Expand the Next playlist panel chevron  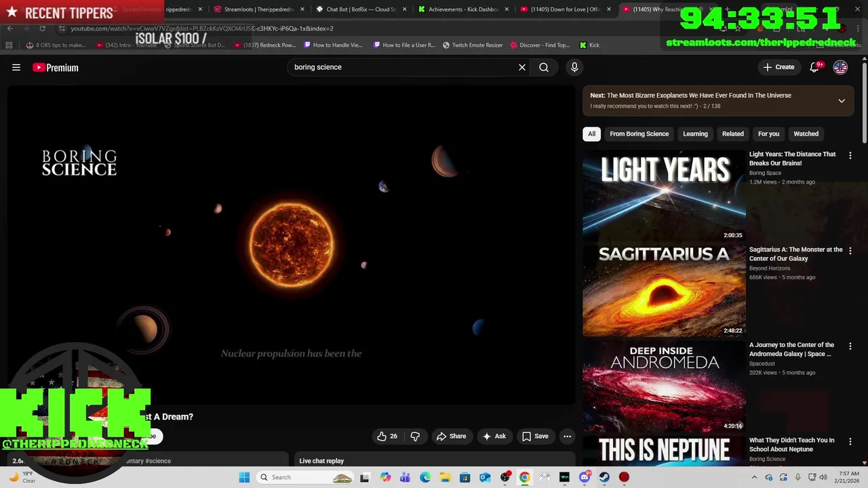[x=842, y=101]
